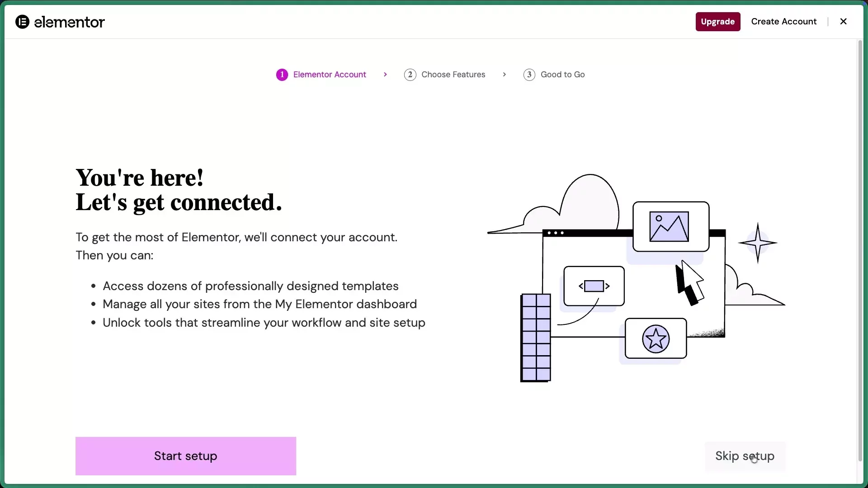Viewport: 868px width, 488px height.
Task: Click the step 3 number circle
Action: 529,75
